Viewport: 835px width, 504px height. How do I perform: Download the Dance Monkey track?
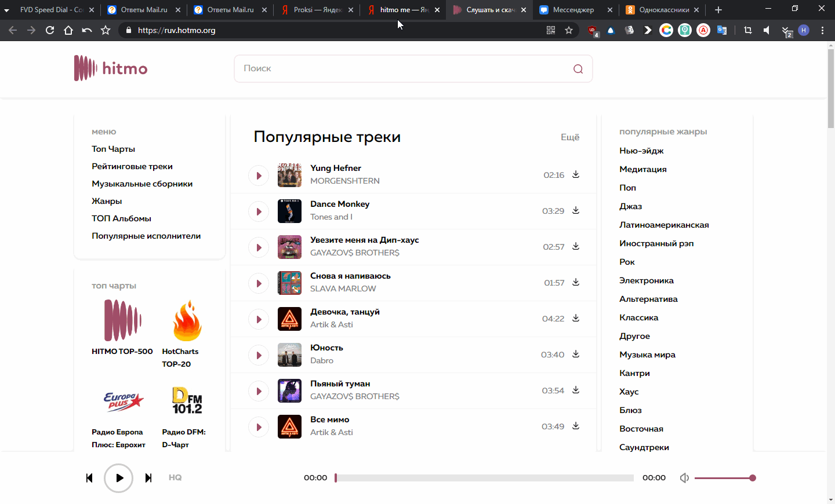click(x=576, y=210)
